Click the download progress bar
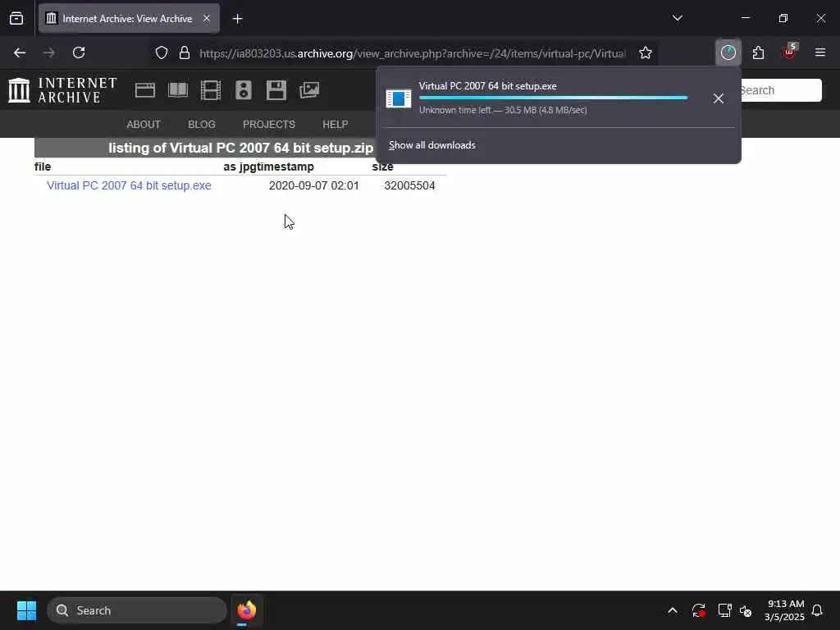Viewport: 840px width, 630px height. tap(554, 98)
